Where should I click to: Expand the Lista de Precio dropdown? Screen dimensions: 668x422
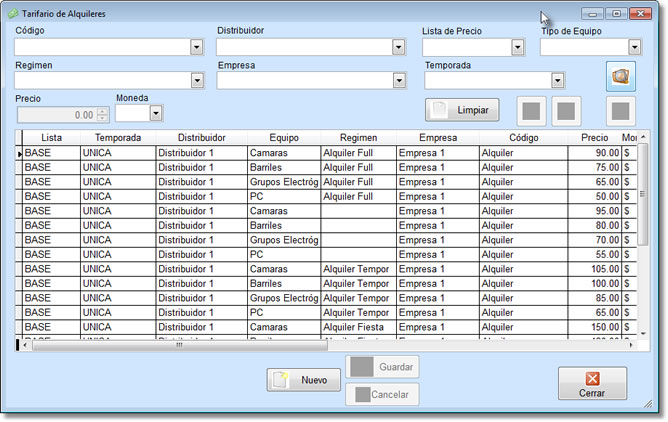tap(517, 47)
